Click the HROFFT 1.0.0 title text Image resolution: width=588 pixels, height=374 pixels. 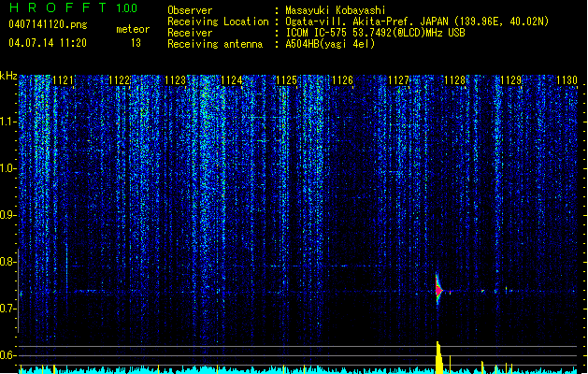[x=74, y=7]
